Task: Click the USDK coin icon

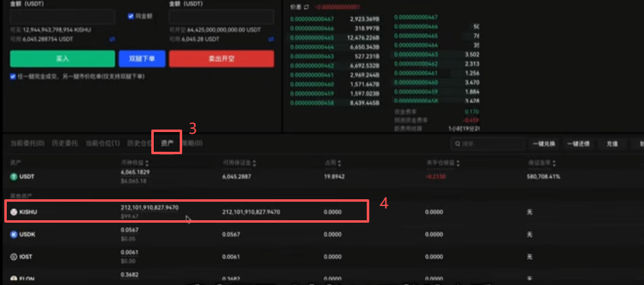Action: tap(14, 234)
